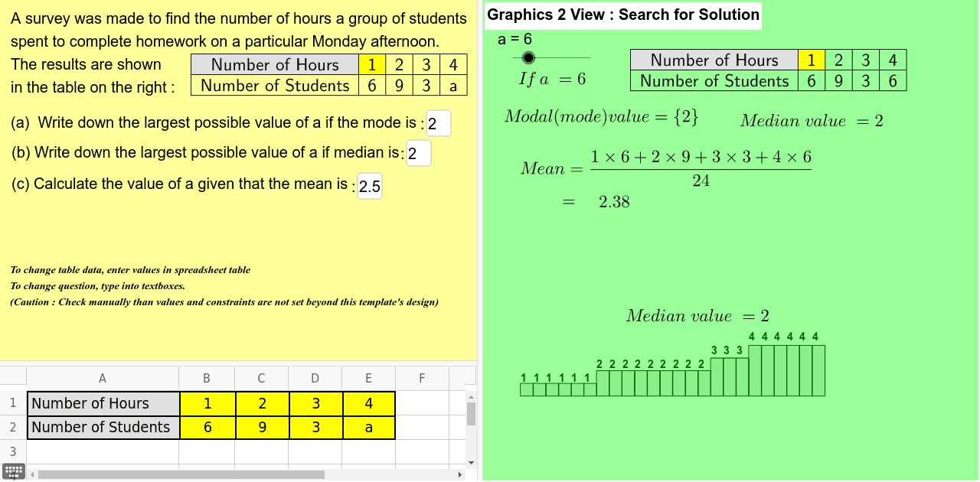
Task: Click the slider knob for a
Action: 528,57
